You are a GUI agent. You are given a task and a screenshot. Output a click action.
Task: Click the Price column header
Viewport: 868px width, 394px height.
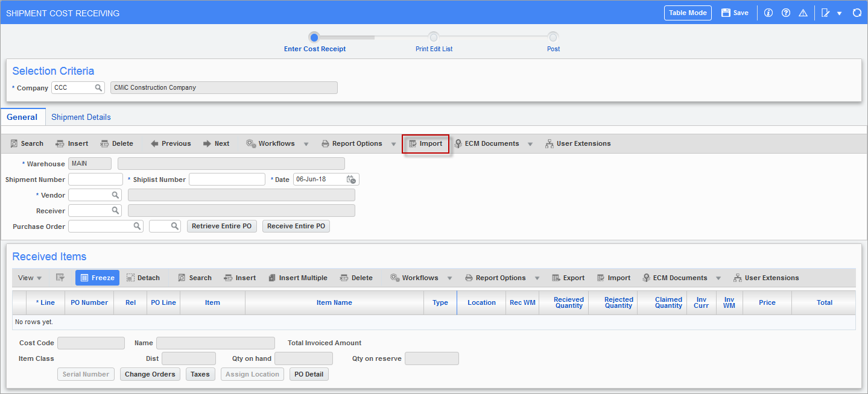[x=767, y=302]
